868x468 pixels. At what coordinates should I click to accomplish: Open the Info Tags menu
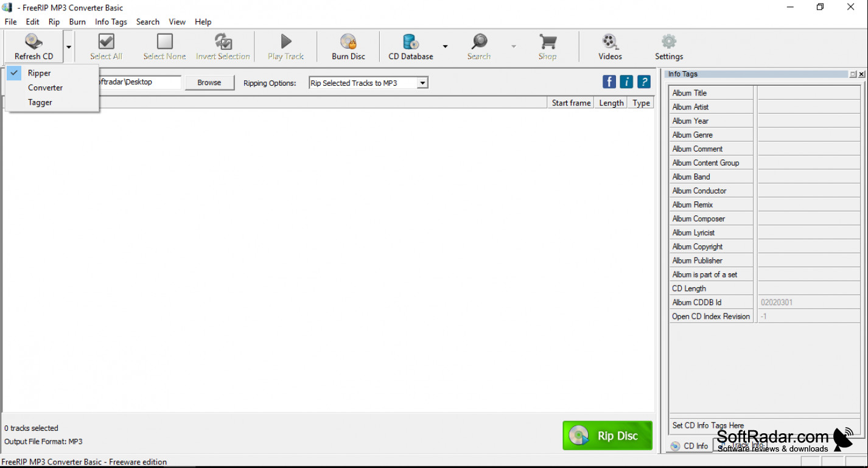111,22
